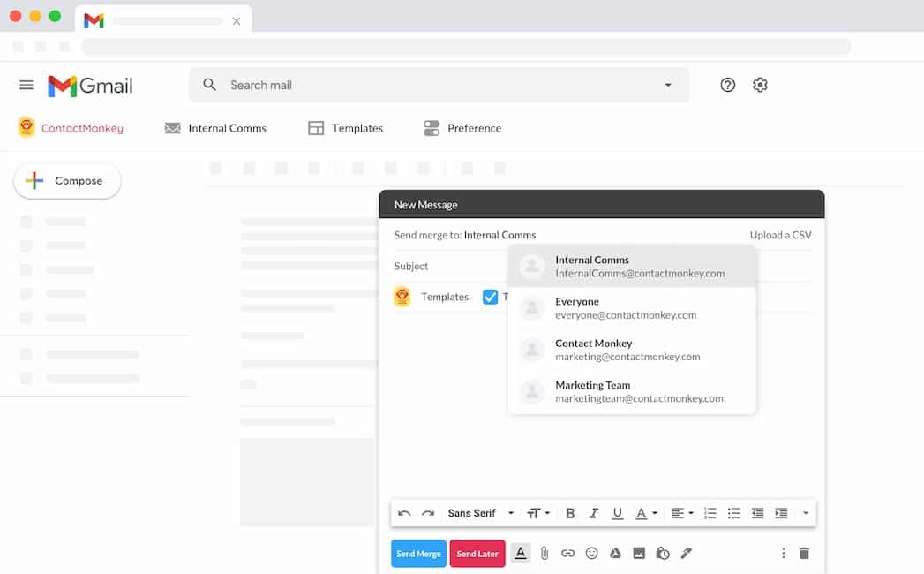Screen dimensions: 924x574
Task: Click the Search mail field
Action: pyautogui.click(x=439, y=85)
